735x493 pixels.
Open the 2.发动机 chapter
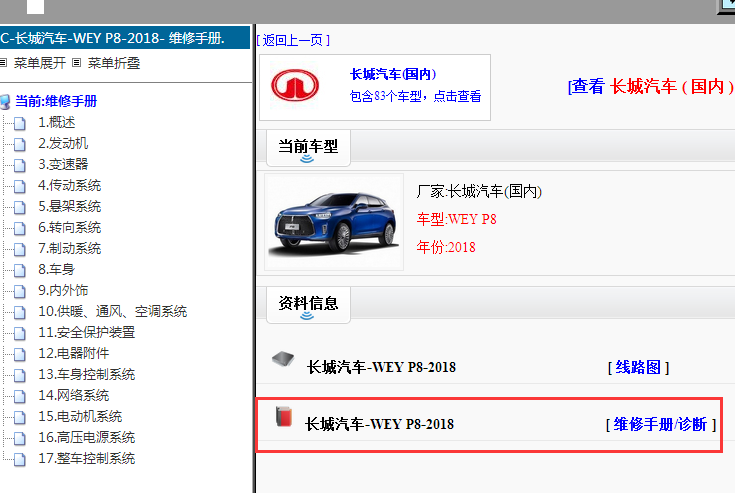pyautogui.click(x=63, y=143)
